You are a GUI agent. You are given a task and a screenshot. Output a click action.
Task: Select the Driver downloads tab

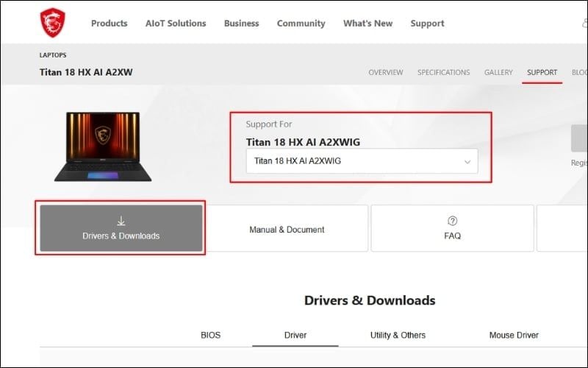point(295,335)
